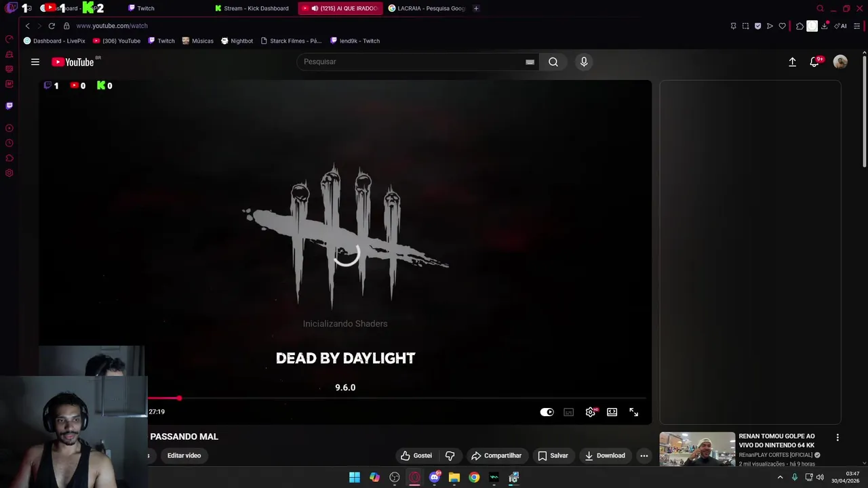Open the Windows Start menu
Image resolution: width=868 pixels, height=488 pixels.
(355, 477)
